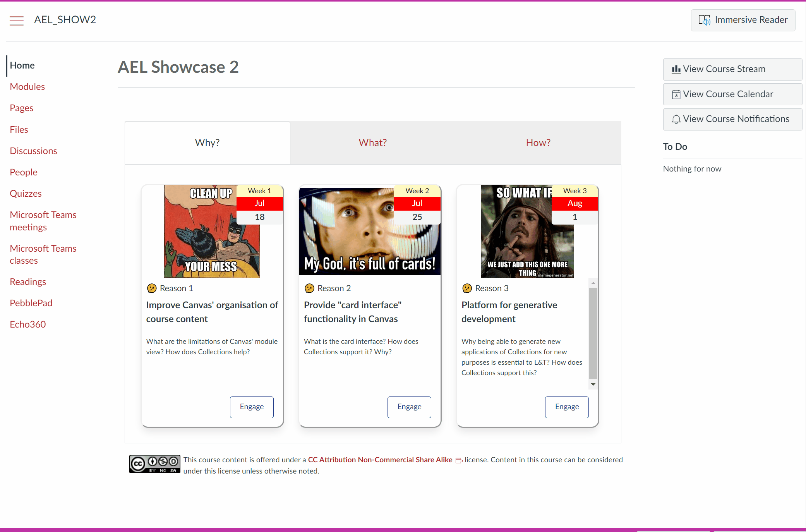Click the thinking emoji beside Reason 1
This screenshot has height=532, width=806.
pos(152,288)
